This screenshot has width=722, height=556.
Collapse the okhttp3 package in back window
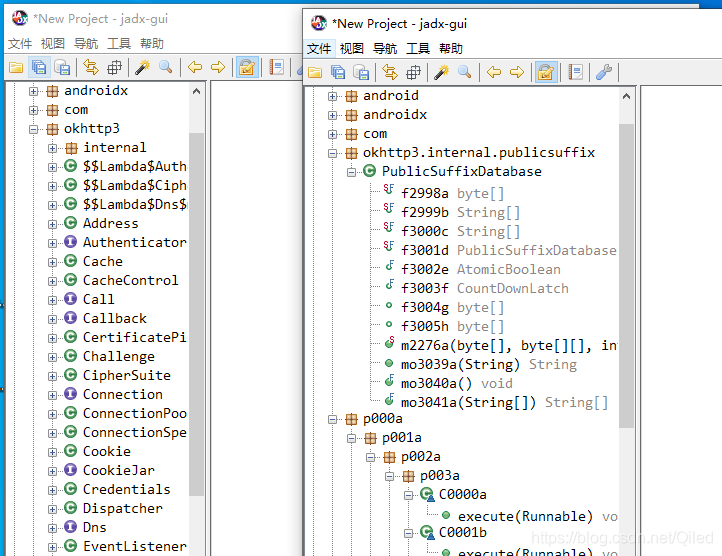pyautogui.click(x=34, y=129)
